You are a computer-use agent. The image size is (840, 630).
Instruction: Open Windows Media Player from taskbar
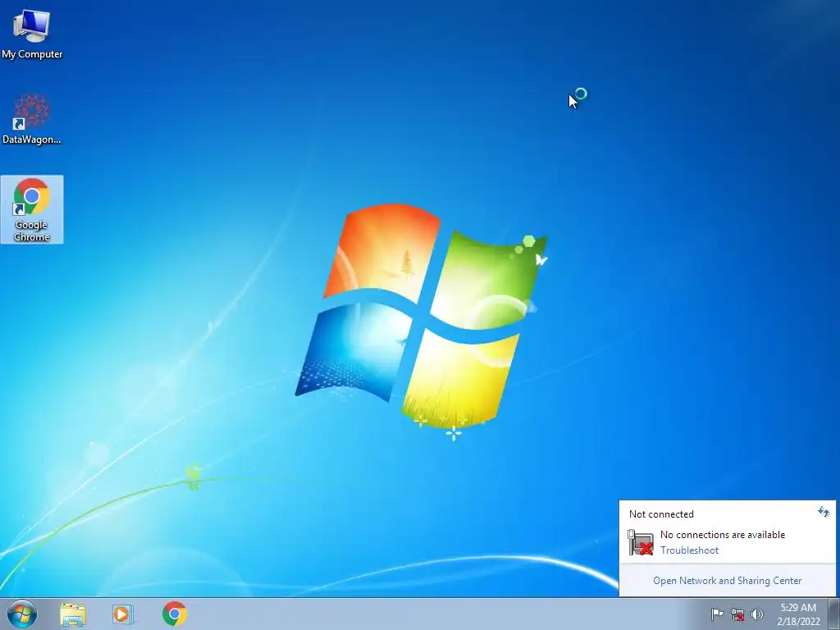pyautogui.click(x=123, y=614)
